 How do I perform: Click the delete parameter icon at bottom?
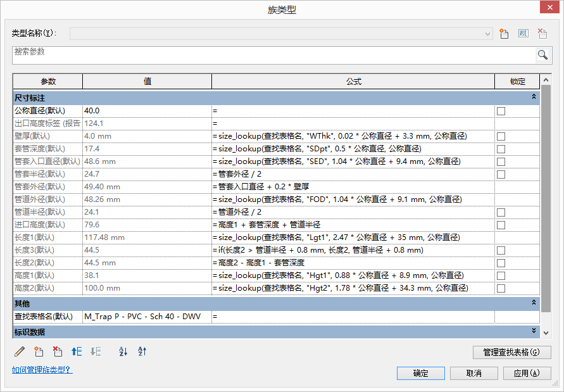(x=57, y=351)
